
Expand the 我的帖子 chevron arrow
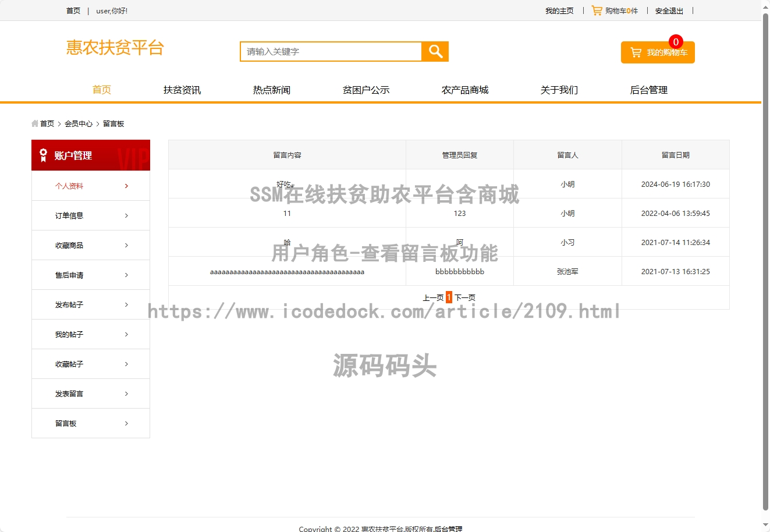(126, 334)
